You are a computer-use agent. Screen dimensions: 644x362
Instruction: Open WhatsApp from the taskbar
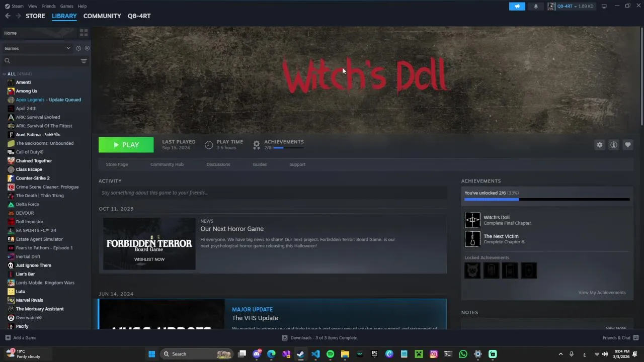tap(463, 354)
